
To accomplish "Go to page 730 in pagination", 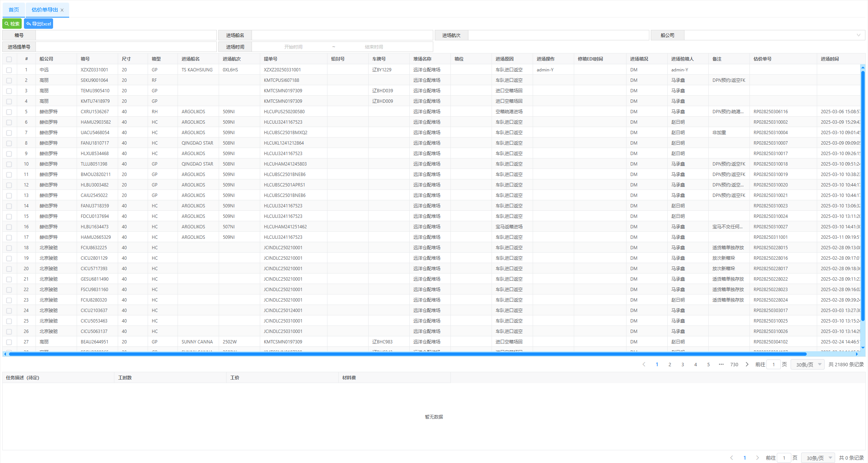I will (734, 364).
